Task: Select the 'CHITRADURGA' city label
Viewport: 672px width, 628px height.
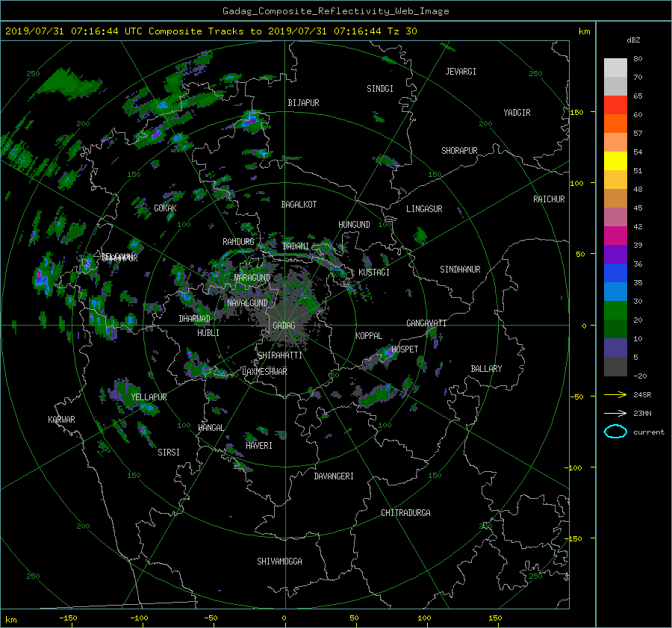Action: 405,513
